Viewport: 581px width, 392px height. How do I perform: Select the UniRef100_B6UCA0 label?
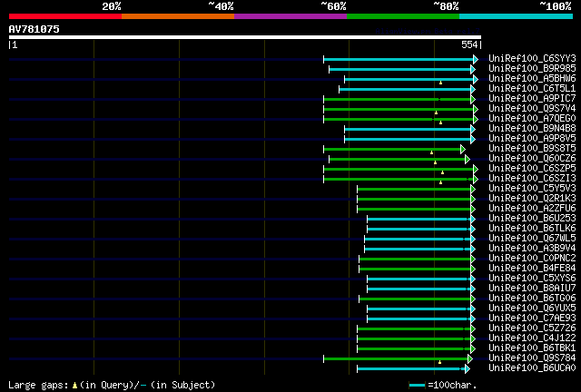(x=532, y=368)
